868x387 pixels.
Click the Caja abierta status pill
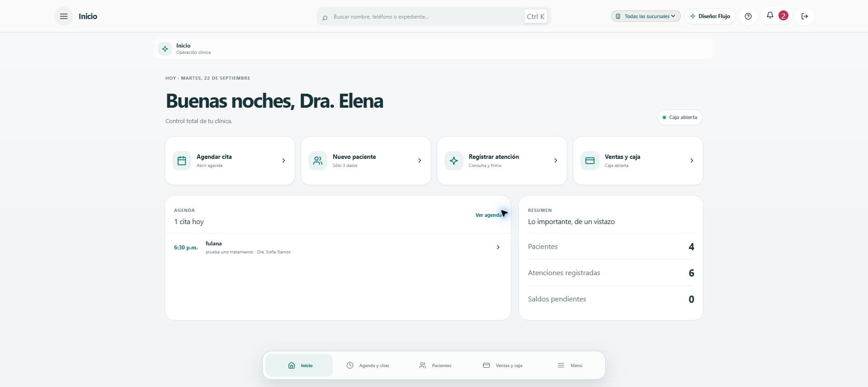[x=679, y=117]
